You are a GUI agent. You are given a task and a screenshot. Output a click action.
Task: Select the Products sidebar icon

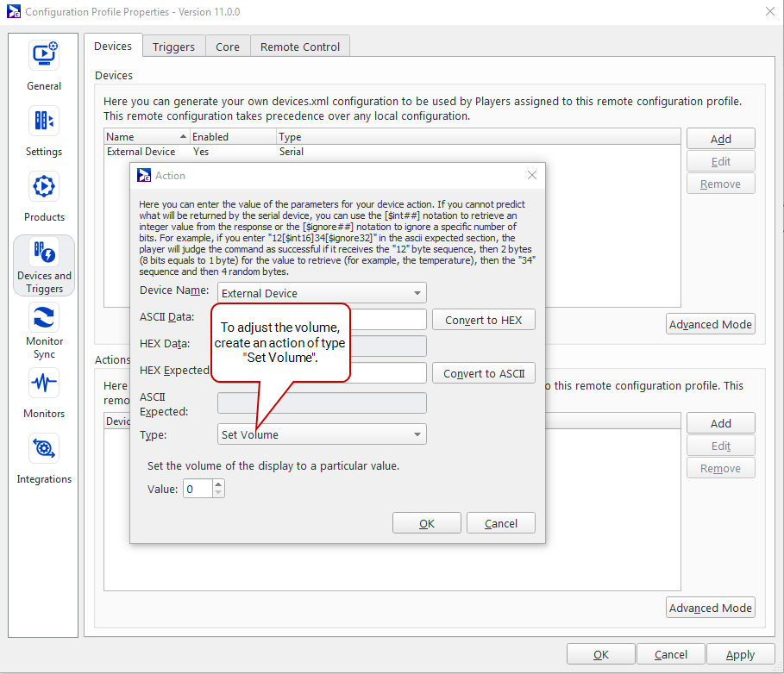click(x=44, y=187)
